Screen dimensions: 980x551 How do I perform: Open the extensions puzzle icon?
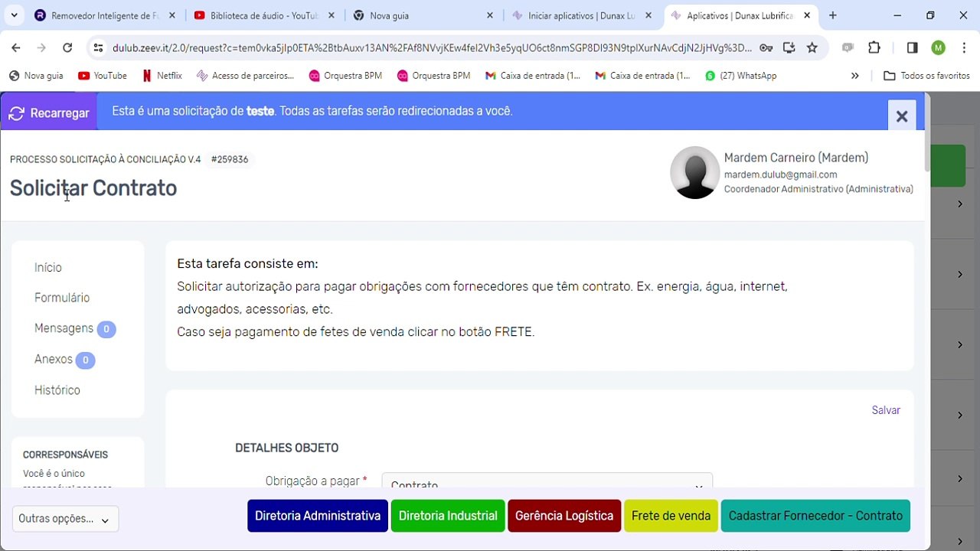point(874,47)
